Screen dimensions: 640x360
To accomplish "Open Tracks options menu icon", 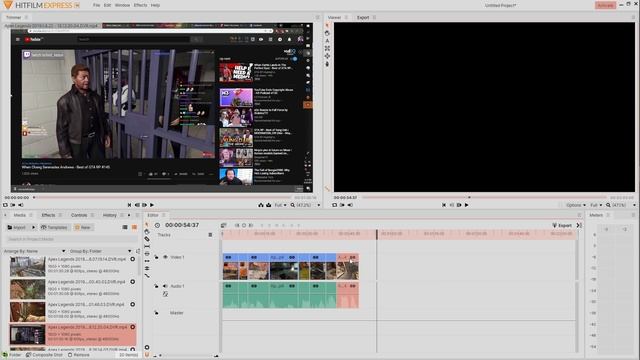I will point(210,235).
